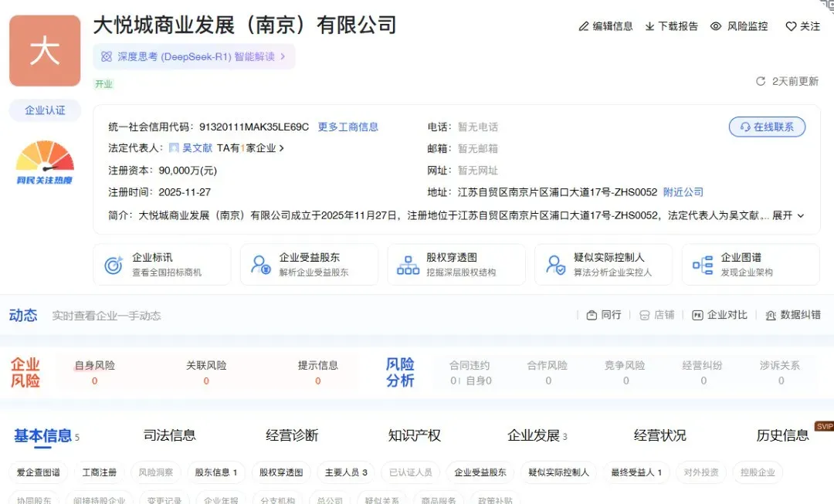Click the 开业 status tag
834x504 pixels.
103,84
